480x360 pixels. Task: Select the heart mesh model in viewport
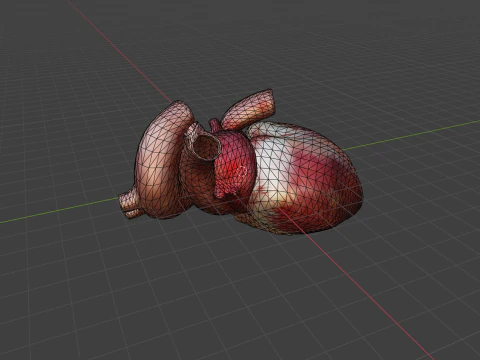pos(242,163)
